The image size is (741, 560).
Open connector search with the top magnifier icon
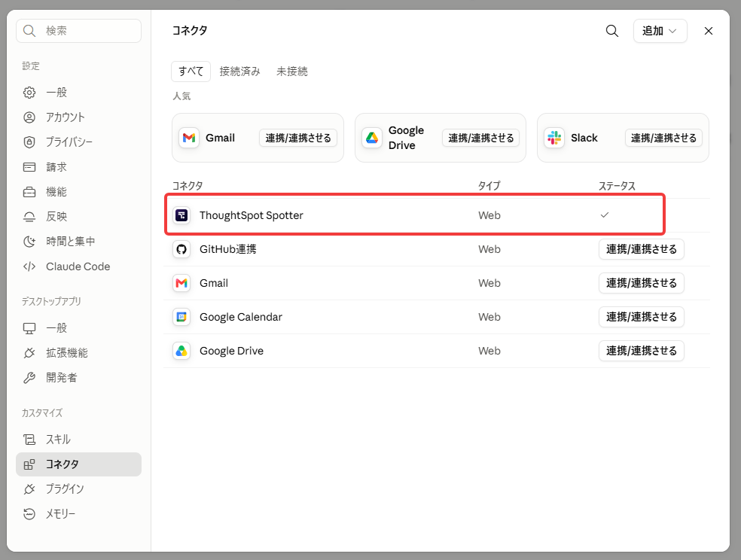coord(612,31)
